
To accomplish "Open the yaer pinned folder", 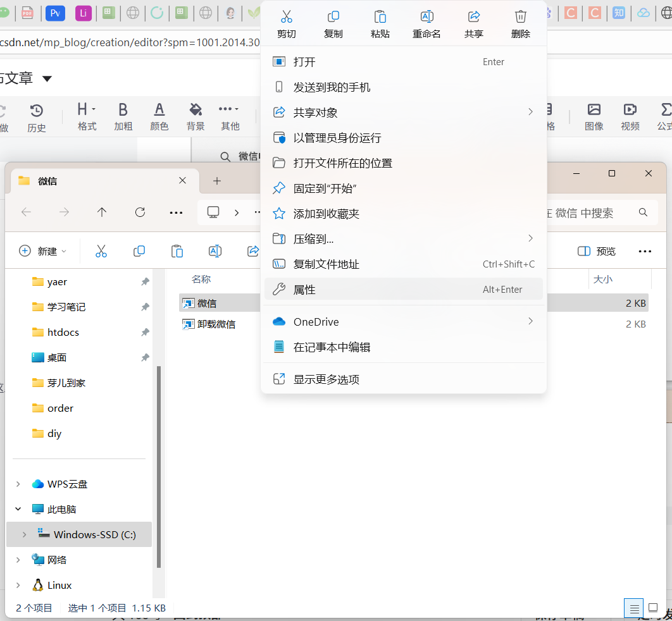I will pos(57,282).
